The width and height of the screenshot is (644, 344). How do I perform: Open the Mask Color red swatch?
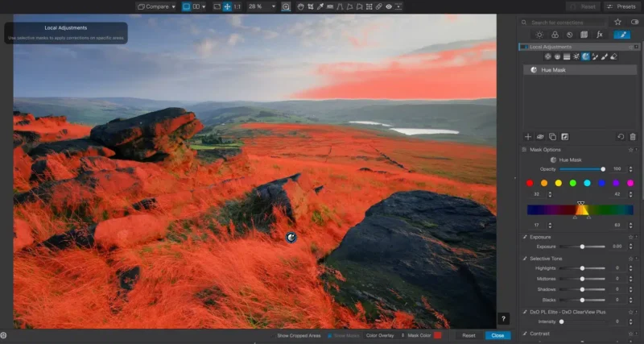pyautogui.click(x=437, y=336)
